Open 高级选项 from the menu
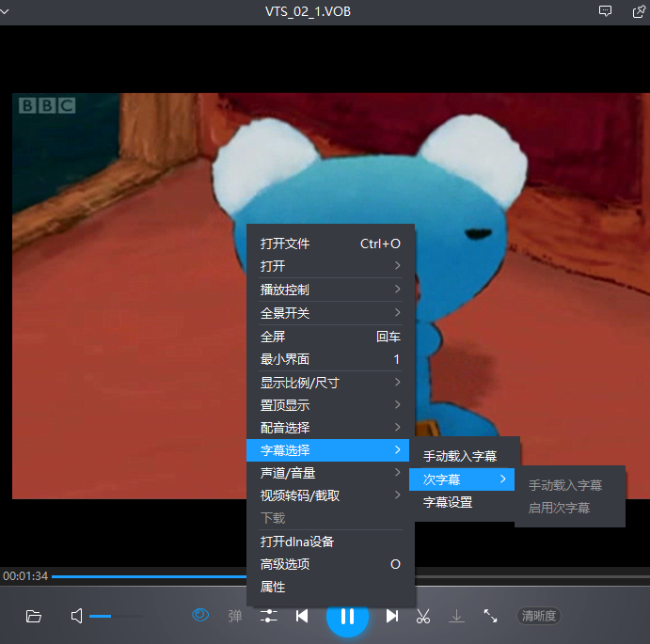The width and height of the screenshot is (650, 644). (x=330, y=564)
